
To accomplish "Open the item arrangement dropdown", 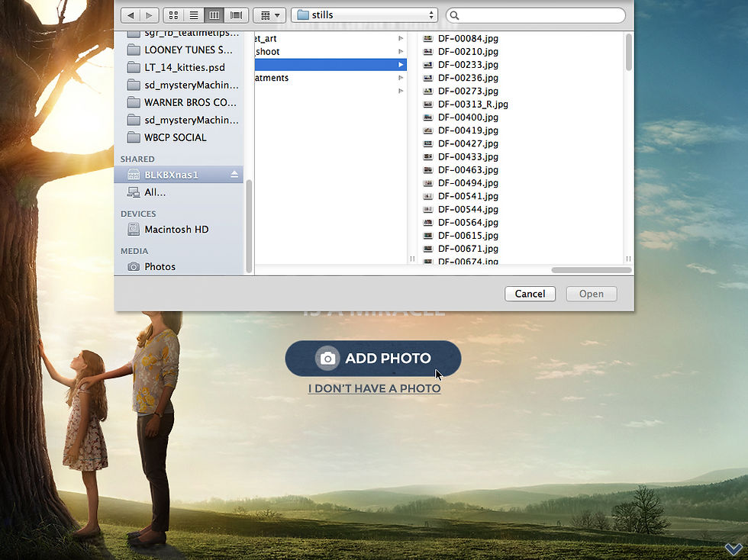I will coord(269,15).
